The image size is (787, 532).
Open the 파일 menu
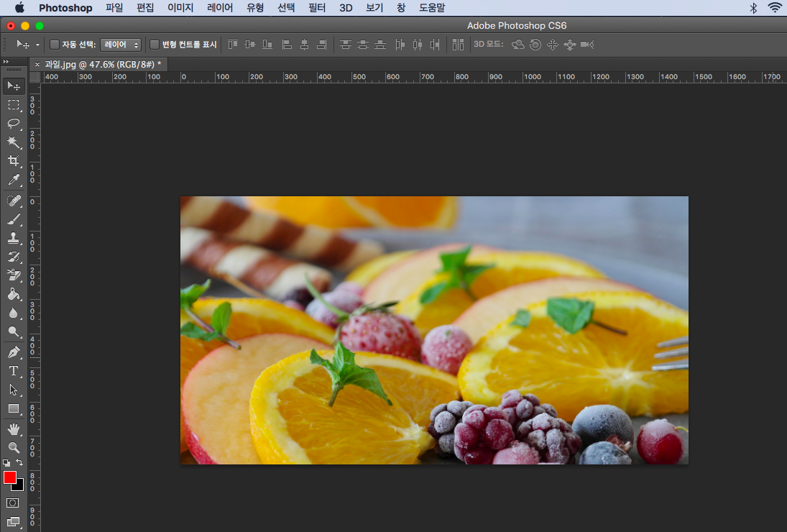(x=114, y=8)
